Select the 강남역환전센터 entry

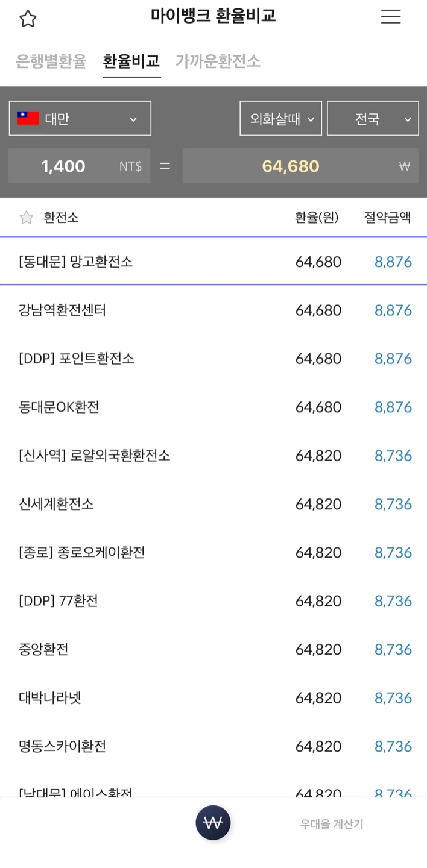tap(65, 310)
